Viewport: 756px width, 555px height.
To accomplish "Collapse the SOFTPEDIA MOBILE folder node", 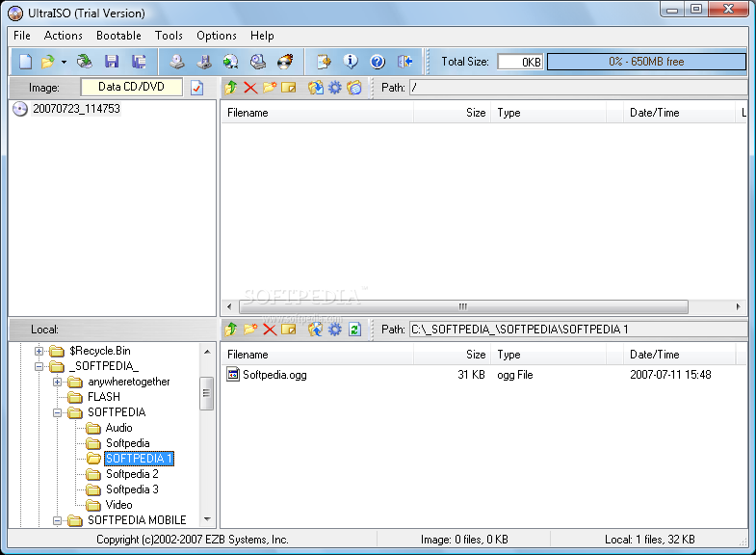I will (58, 520).
